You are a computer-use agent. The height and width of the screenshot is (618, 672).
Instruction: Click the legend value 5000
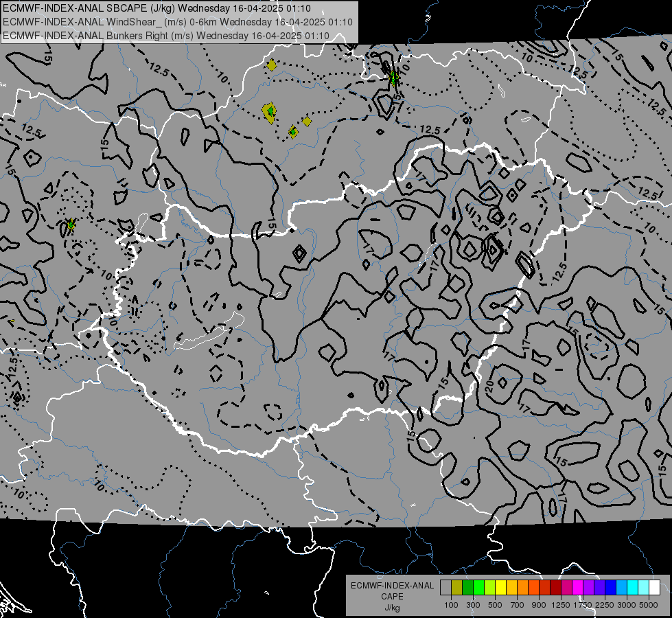click(649, 605)
